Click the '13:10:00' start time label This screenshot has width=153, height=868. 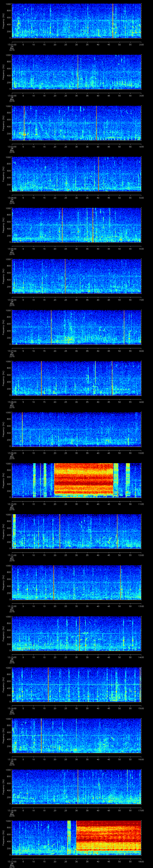pyautogui.click(x=12, y=504)
